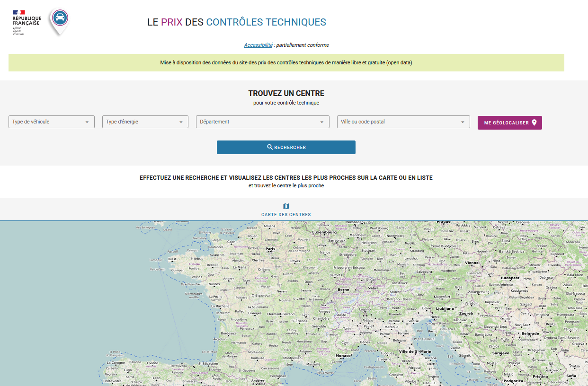Launch the search with Rechercher button
This screenshot has width=588, height=386.
point(286,147)
